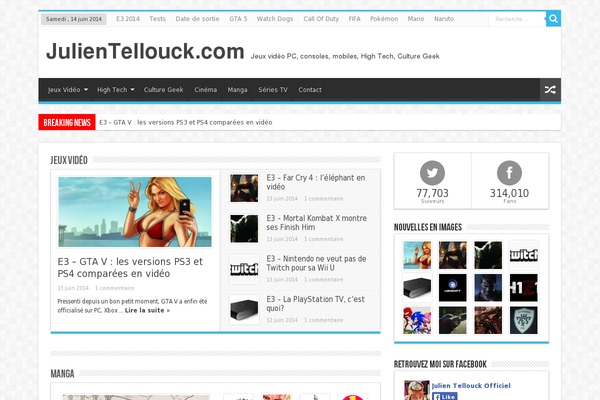Click the JulienTellouck.com site logo
The image size is (600, 400).
pyautogui.click(x=145, y=51)
